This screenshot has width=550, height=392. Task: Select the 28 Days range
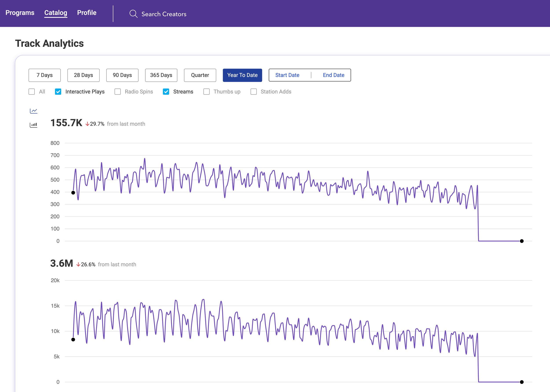click(84, 75)
